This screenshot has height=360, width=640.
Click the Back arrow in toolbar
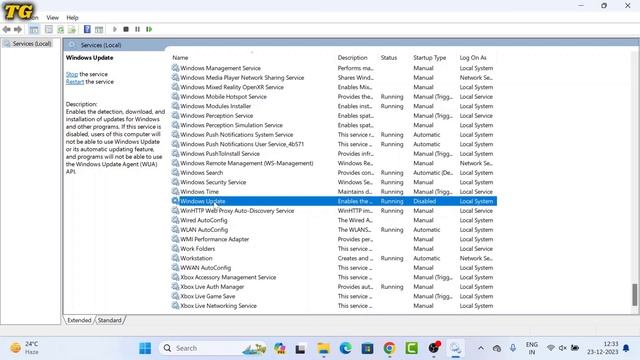pyautogui.click(x=7, y=29)
